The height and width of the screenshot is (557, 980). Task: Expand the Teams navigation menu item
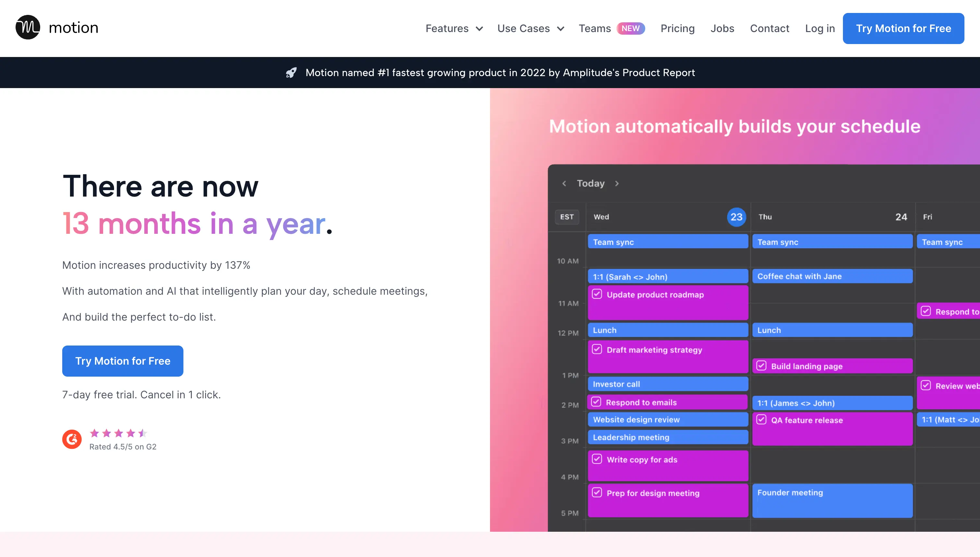(x=595, y=28)
